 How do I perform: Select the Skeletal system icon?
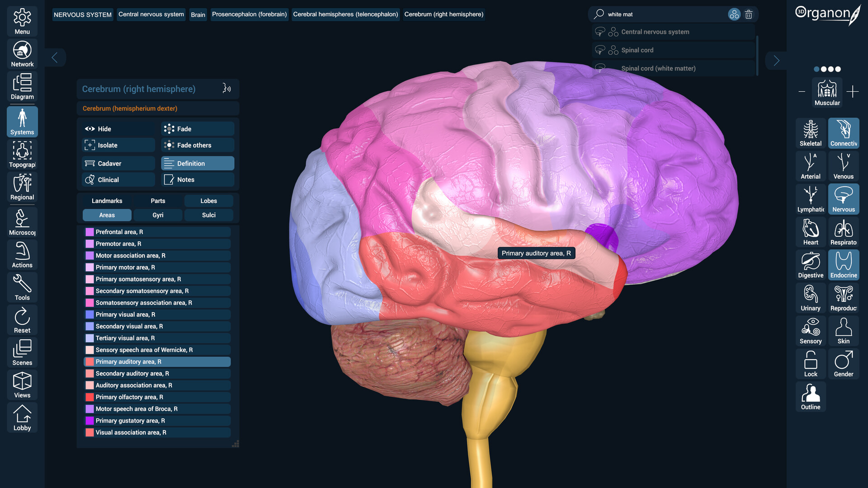(x=810, y=132)
